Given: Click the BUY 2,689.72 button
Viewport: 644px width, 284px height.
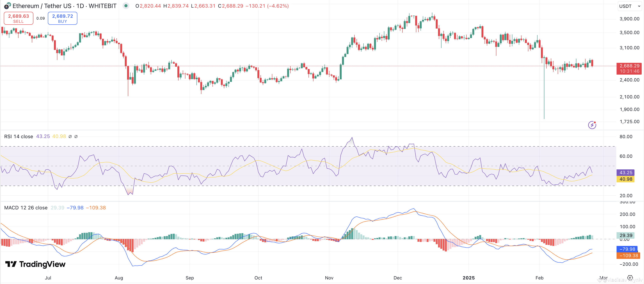Looking at the screenshot, I should click(62, 18).
